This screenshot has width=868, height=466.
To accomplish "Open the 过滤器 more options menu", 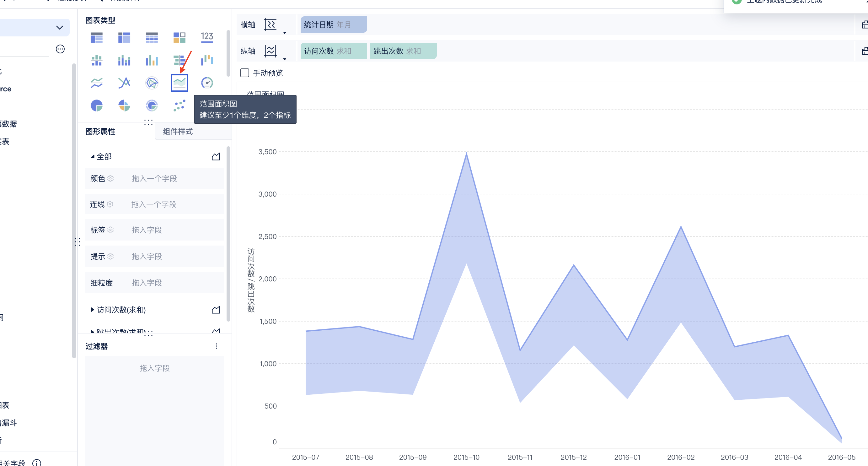I will pos(216,346).
